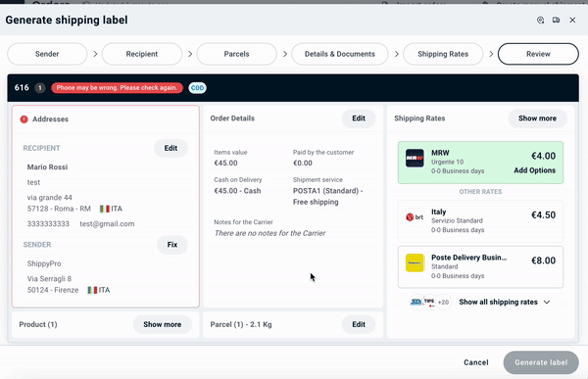Click the Italian flag beside recipient ITA

105,209
